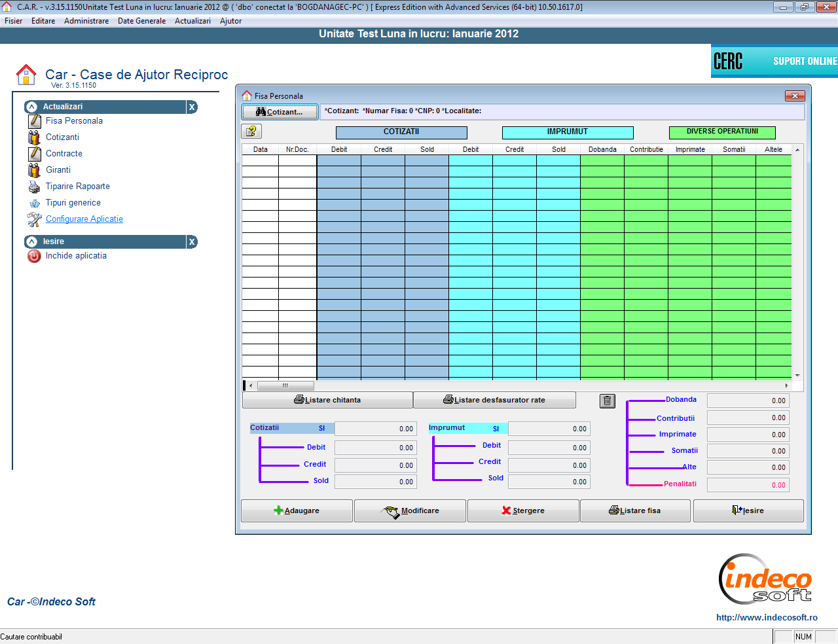Click the Cotizant search button
Screen dimensions: 838x644
point(280,112)
